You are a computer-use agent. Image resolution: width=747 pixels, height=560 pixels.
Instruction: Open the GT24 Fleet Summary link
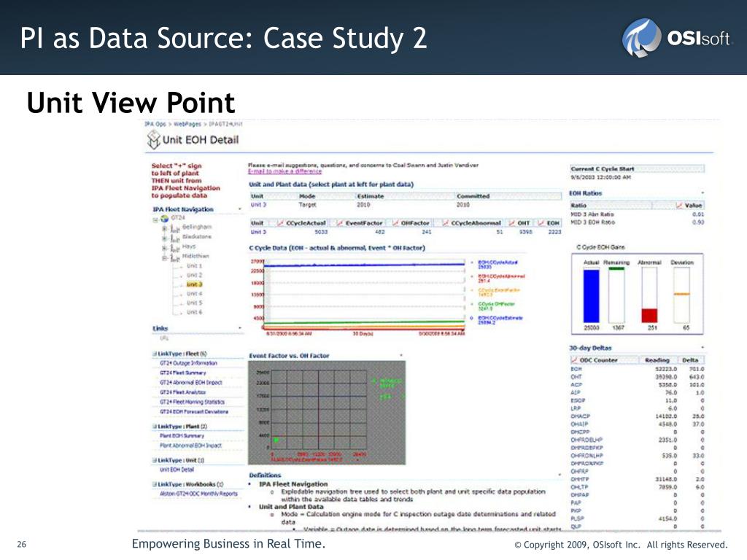click(183, 373)
